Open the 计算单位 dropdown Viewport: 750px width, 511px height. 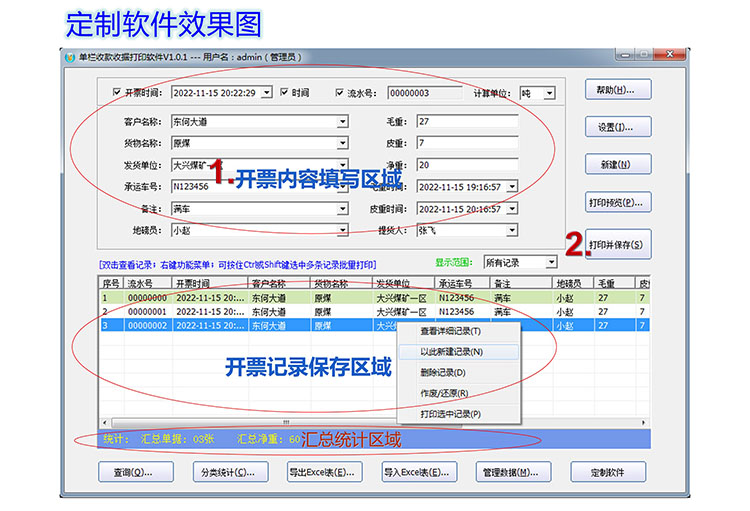click(550, 93)
